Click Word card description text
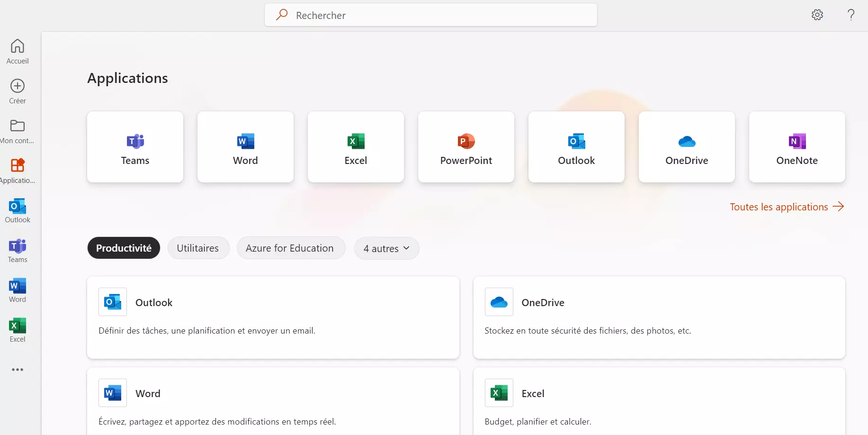This screenshot has width=868, height=435. coord(217,422)
